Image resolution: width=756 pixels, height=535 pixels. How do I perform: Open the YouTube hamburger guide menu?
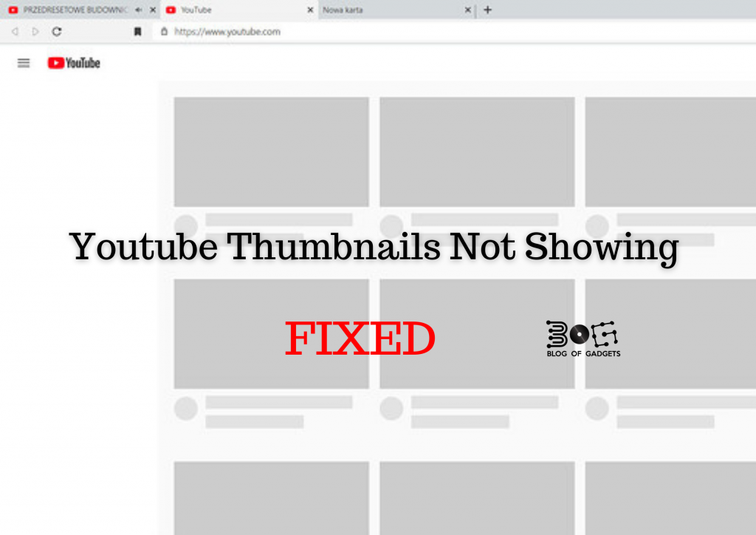point(24,64)
